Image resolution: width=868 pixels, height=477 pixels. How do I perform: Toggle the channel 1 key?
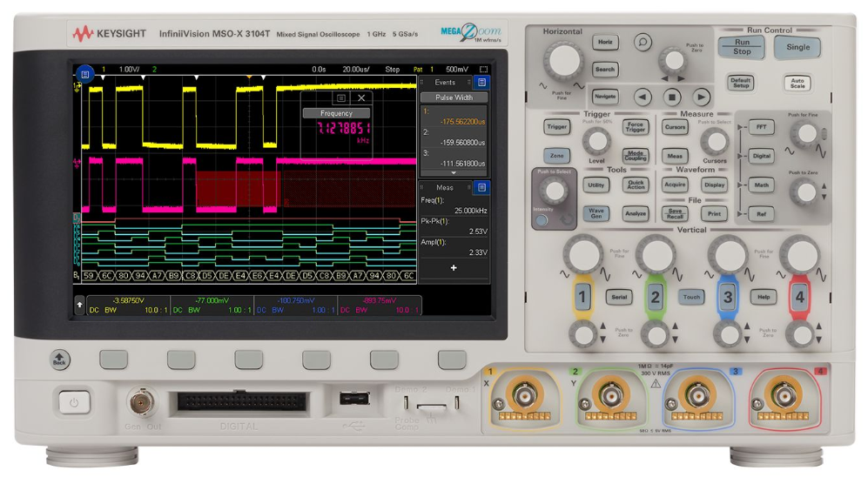coord(582,297)
